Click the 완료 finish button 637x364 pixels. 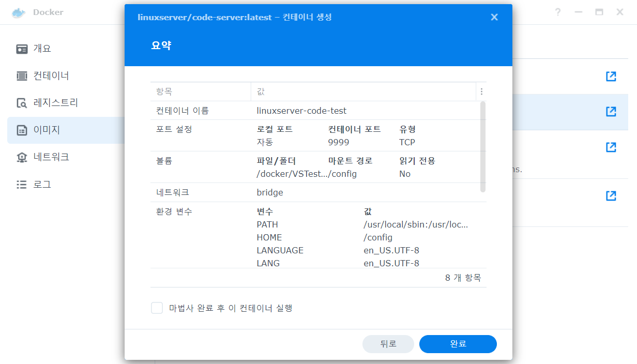458,344
